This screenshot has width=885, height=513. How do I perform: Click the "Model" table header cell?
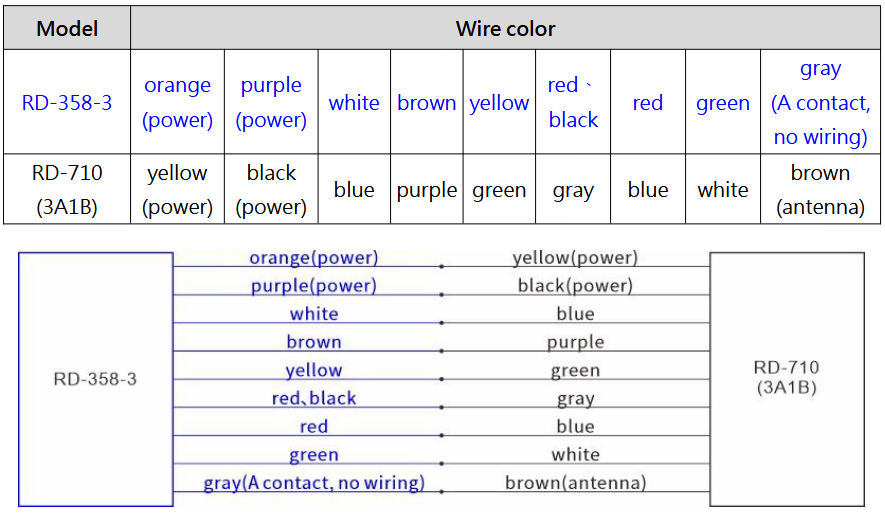pos(67,29)
